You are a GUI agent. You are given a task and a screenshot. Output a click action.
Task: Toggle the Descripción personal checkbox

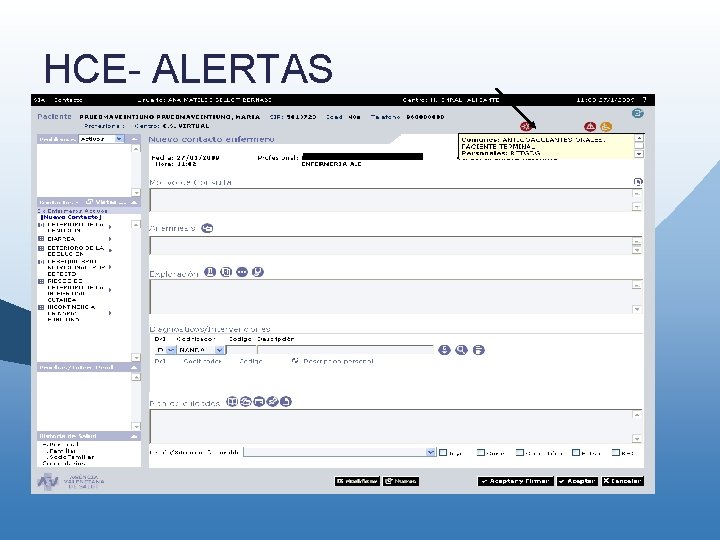pyautogui.click(x=295, y=361)
